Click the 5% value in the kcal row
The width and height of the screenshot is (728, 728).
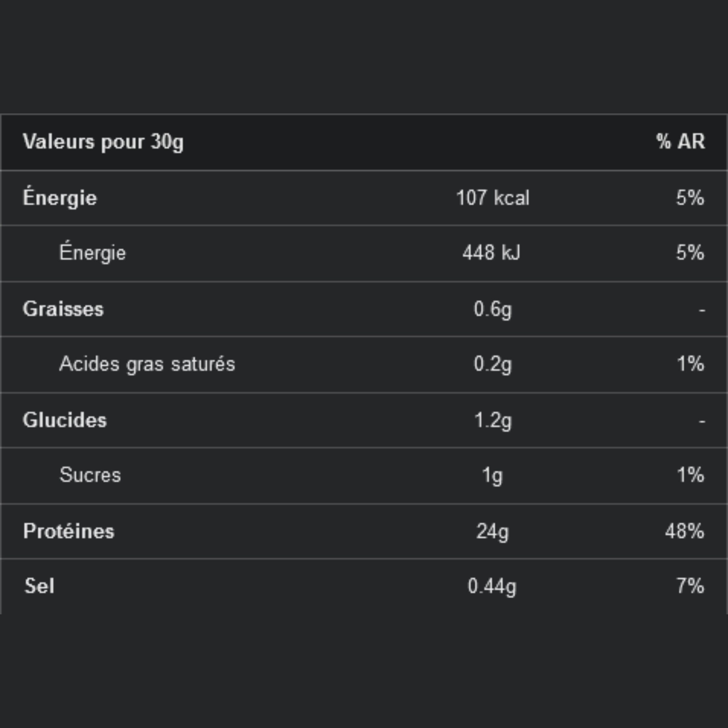(x=690, y=198)
